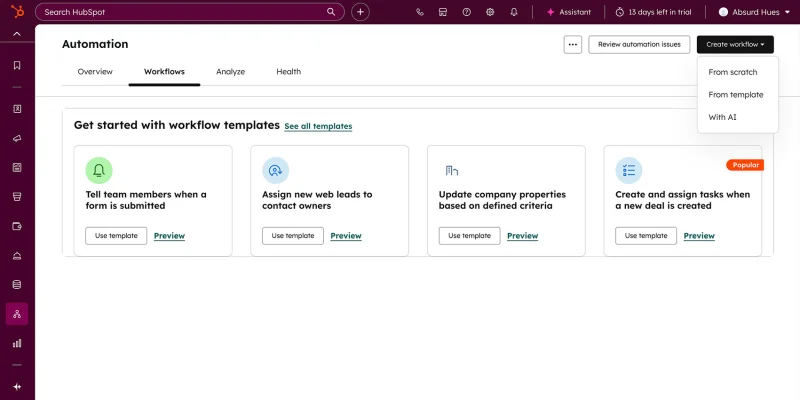Viewport: 800px width, 400px height.
Task: Open the Breeze AI sparkle sidebar icon
Action: click(17, 387)
